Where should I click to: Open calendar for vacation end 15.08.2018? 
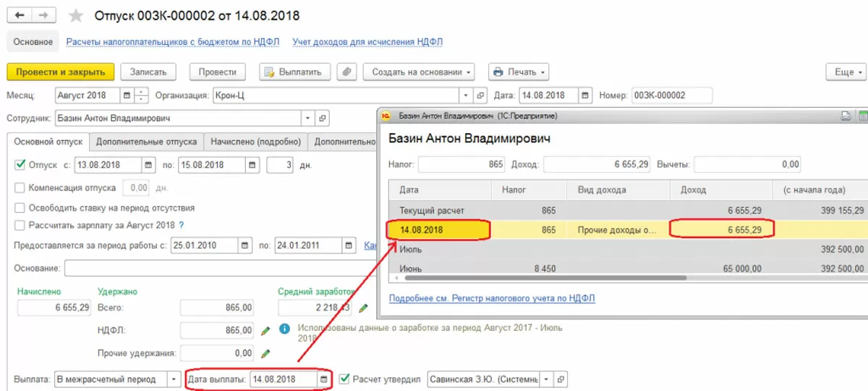click(252, 165)
